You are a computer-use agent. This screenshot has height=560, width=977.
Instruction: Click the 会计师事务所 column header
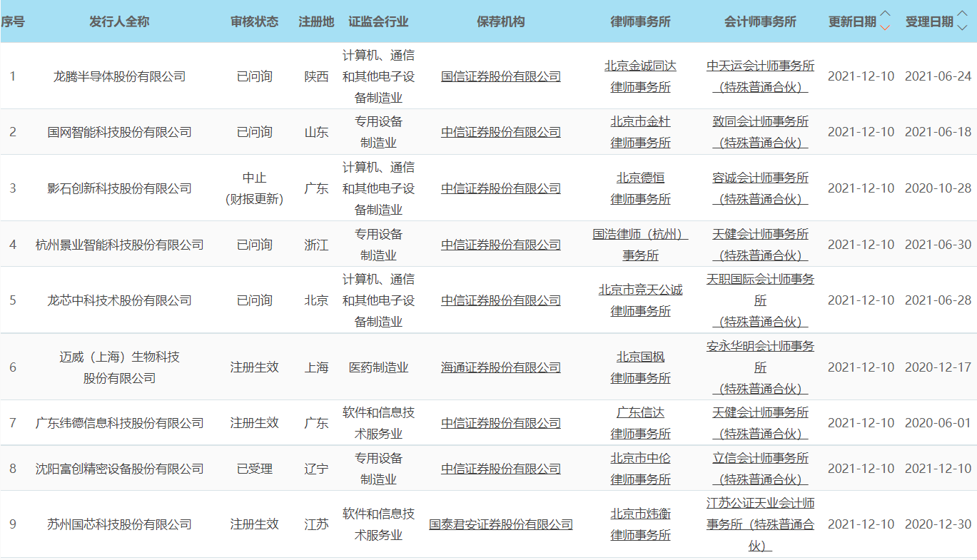[760, 21]
